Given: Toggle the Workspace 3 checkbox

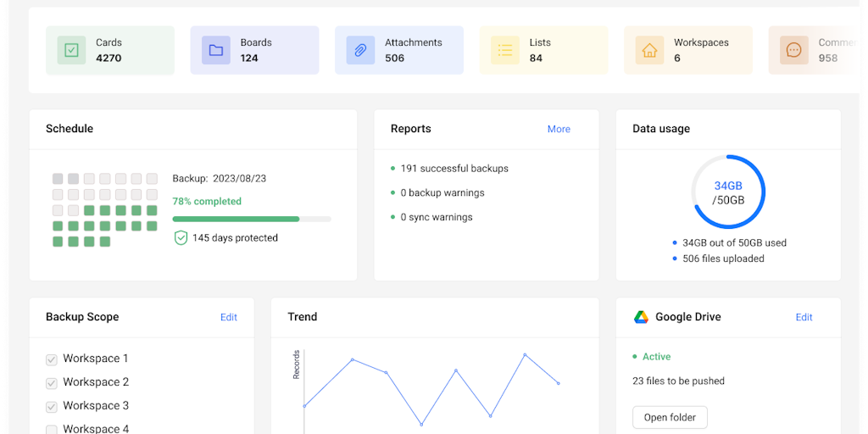Looking at the screenshot, I should point(52,407).
